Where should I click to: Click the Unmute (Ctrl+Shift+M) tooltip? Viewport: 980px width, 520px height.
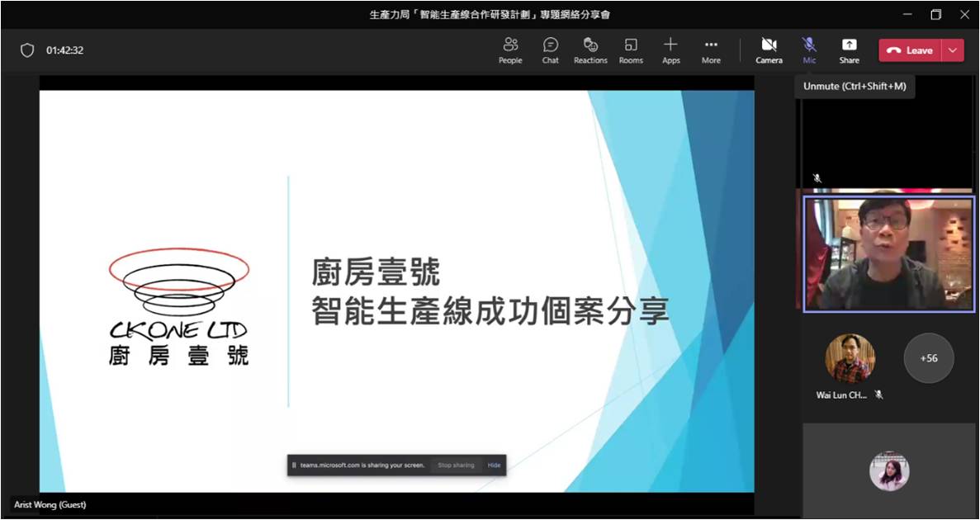pos(855,86)
